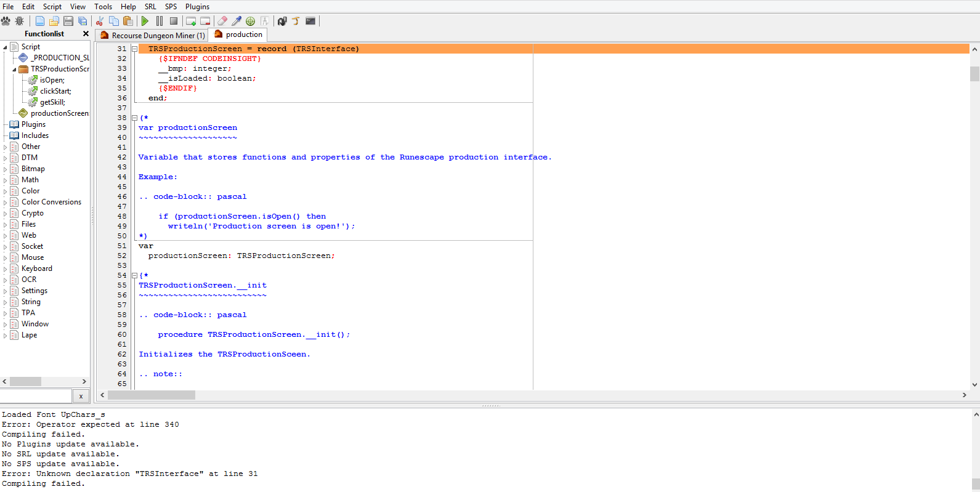
Task: Expand the Color function category
Action: point(6,192)
